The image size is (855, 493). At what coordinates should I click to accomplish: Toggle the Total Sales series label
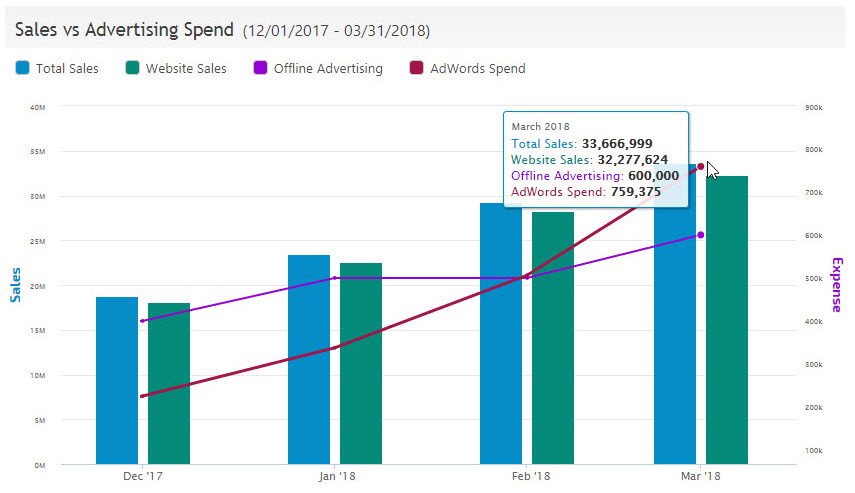67,69
